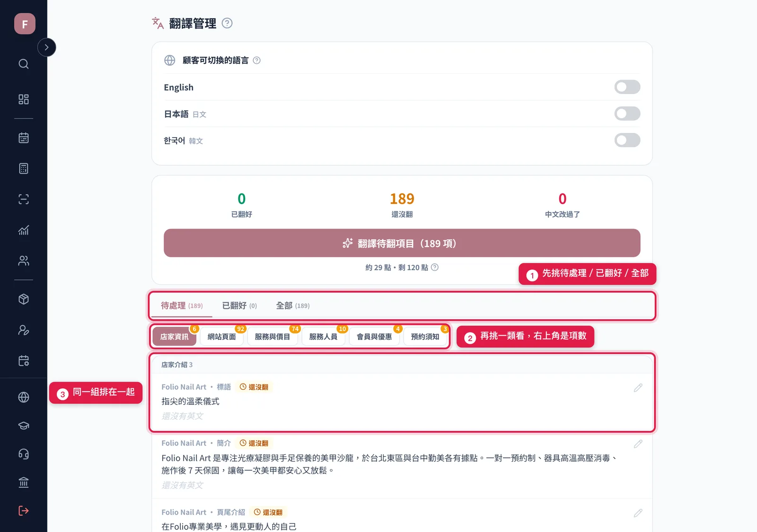
Task: Select the 預約須知 category filter
Action: [425, 337]
